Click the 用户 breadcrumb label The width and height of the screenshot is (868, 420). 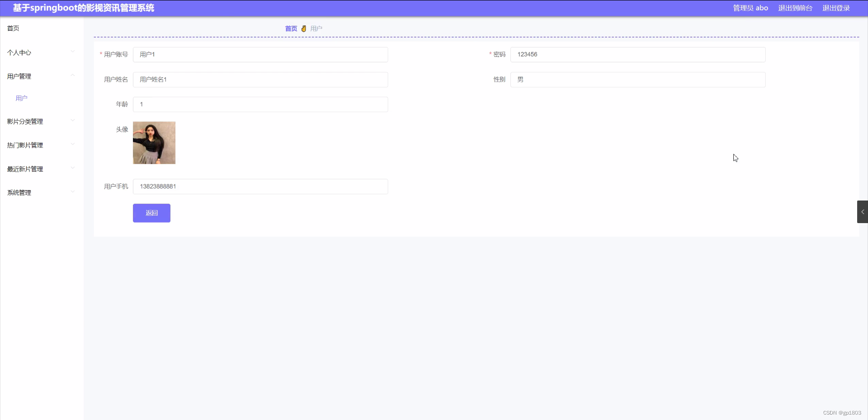pos(317,28)
